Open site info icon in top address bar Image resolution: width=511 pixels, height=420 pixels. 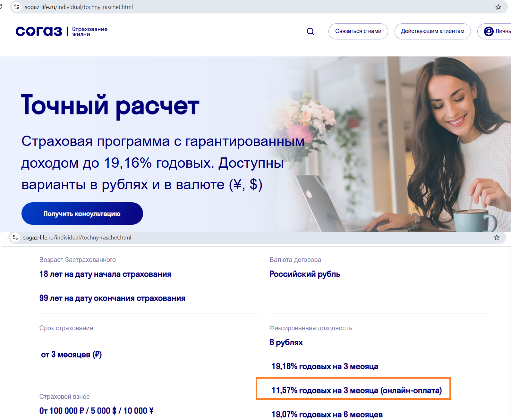(17, 7)
